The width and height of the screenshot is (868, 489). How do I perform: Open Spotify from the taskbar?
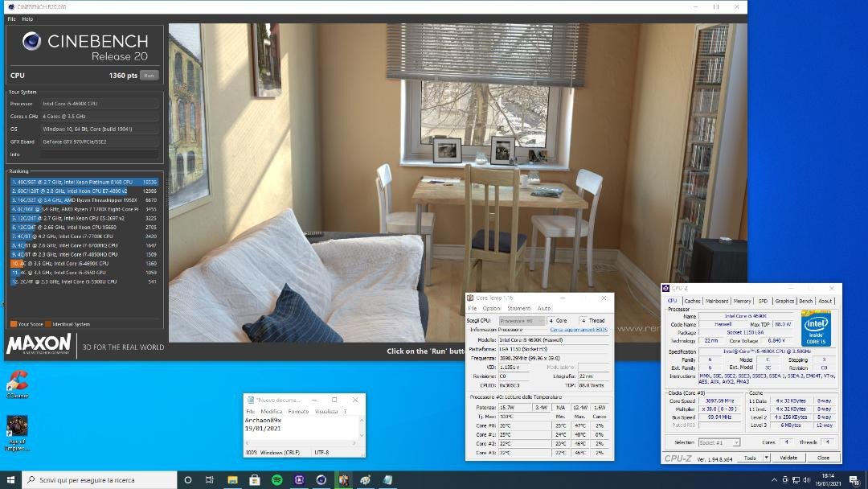(276, 479)
